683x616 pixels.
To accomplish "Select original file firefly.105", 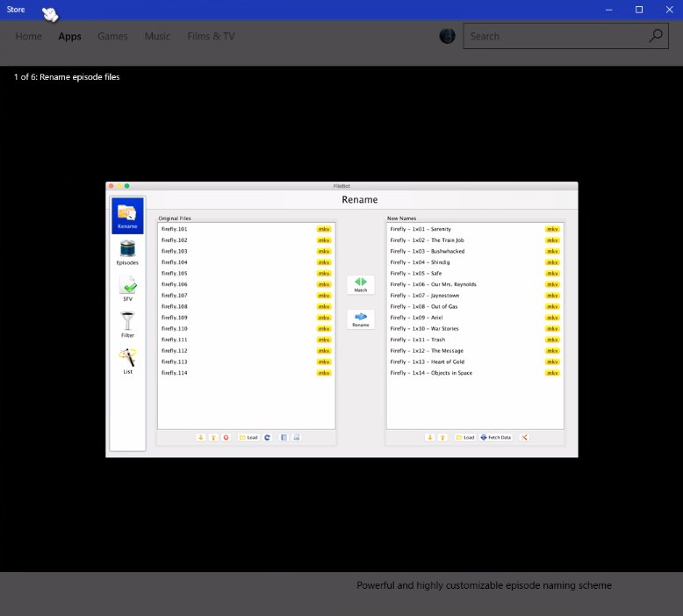I will click(246, 274).
